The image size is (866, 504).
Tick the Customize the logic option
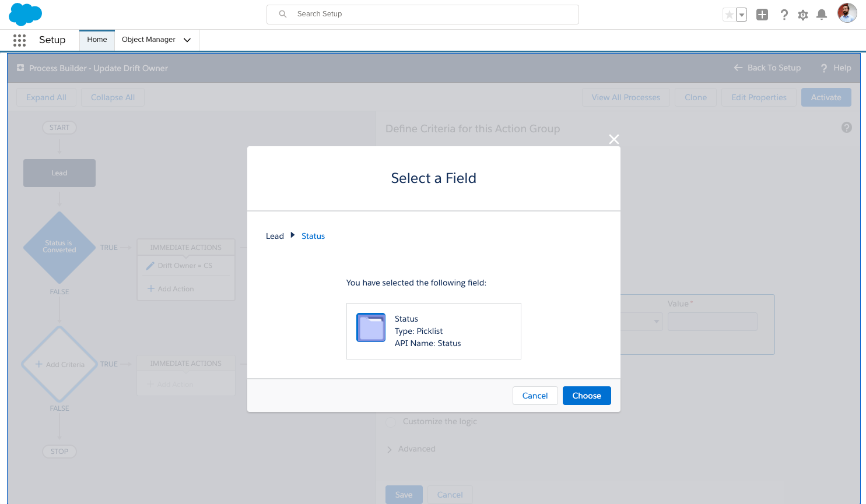point(391,421)
